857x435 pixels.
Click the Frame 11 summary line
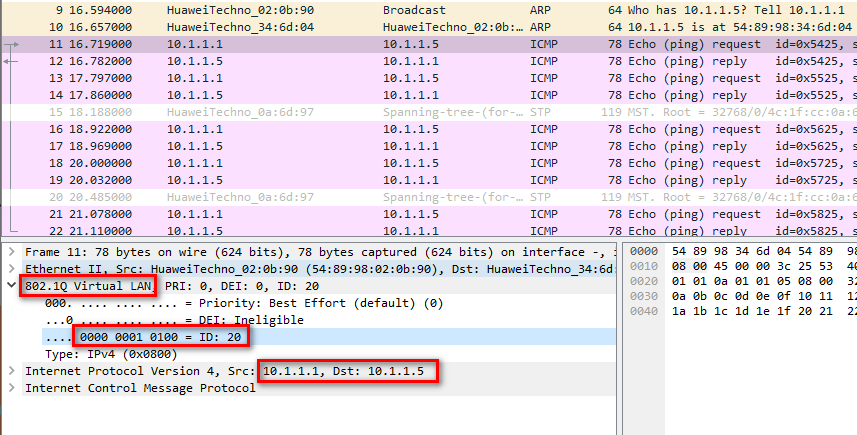click(x=320, y=252)
